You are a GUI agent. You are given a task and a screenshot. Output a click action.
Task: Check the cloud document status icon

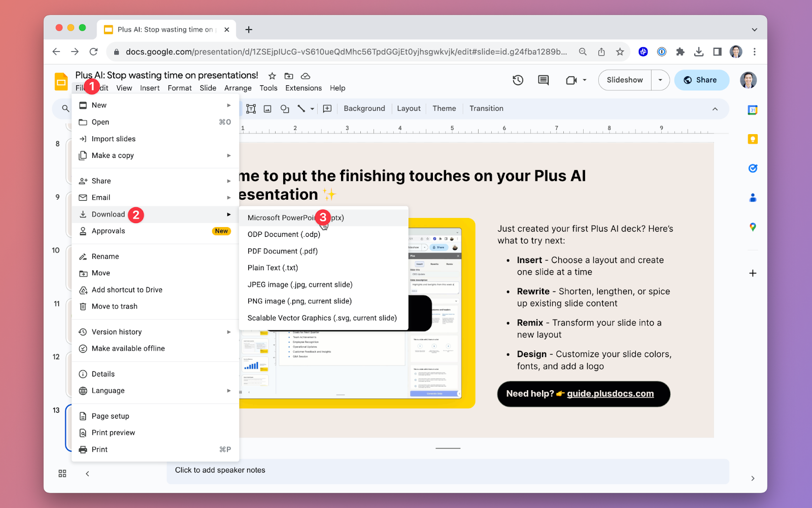(x=306, y=76)
